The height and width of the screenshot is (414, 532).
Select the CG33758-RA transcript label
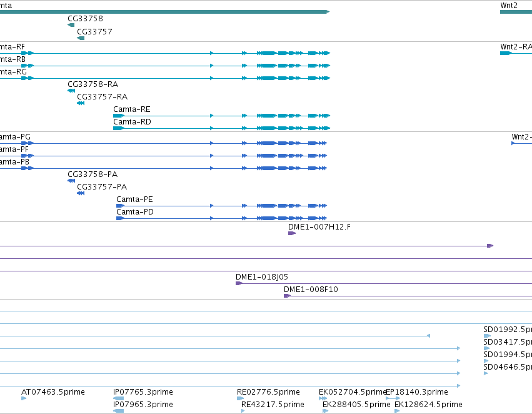pyautogui.click(x=93, y=84)
